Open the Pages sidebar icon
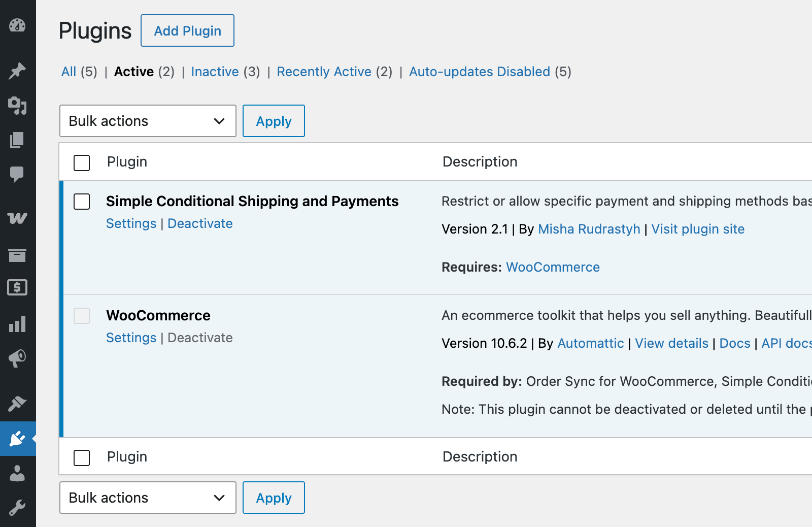Viewport: 812px width, 527px height. point(17,140)
